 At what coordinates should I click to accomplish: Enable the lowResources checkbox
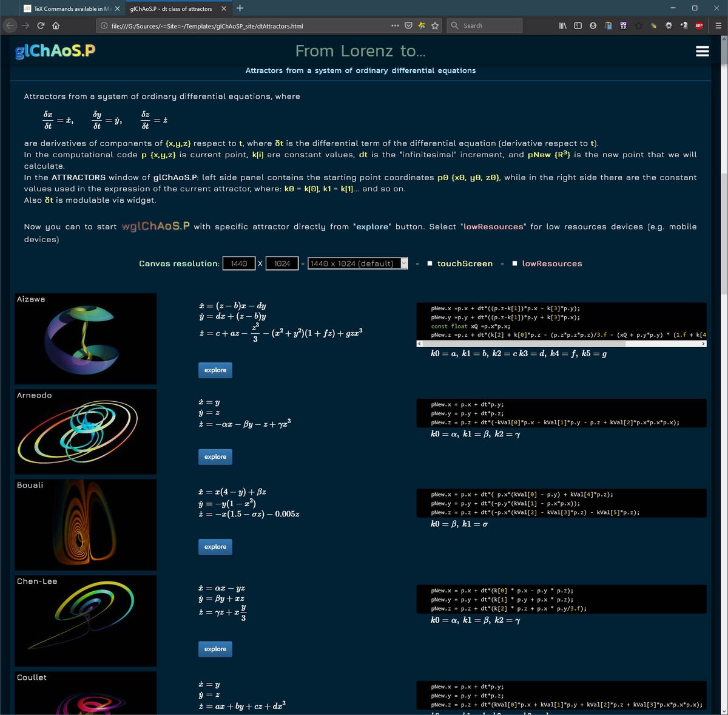pyautogui.click(x=514, y=263)
